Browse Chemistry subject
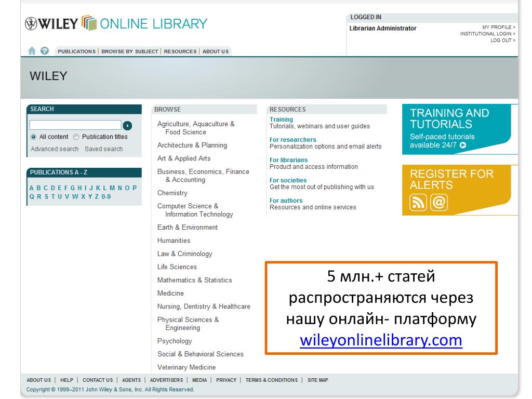This screenshot has width=532, height=399. (x=172, y=193)
